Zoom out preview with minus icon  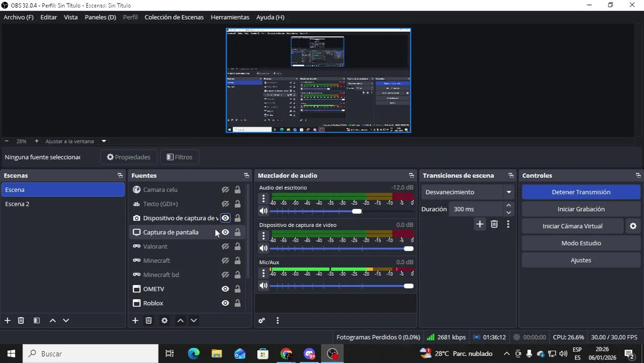tap(7, 141)
